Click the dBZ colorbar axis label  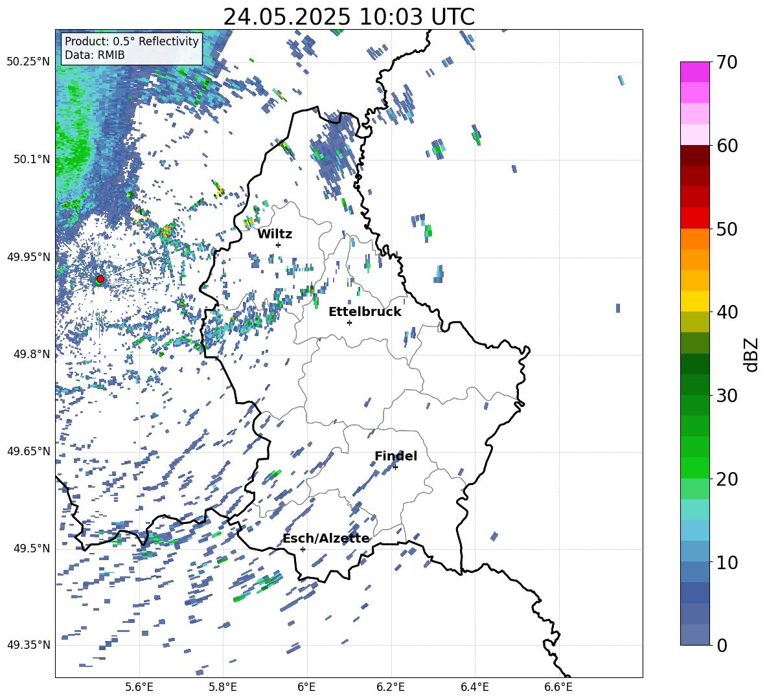752,354
